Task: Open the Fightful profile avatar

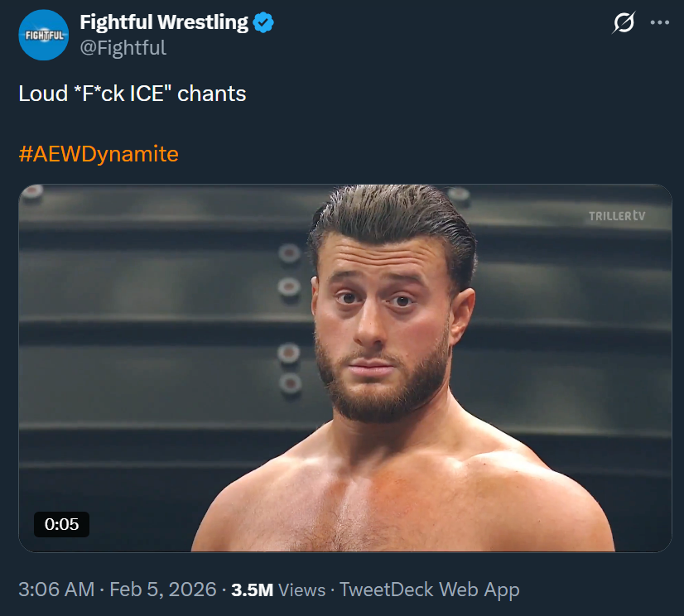Action: coord(43,35)
